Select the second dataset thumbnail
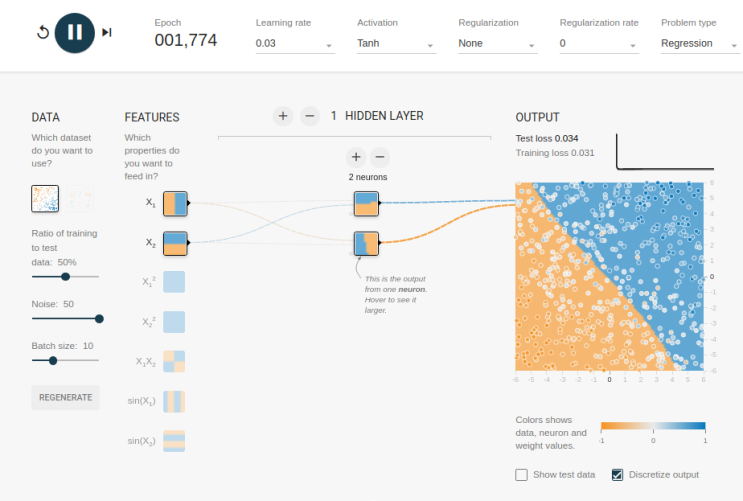 click(80, 199)
